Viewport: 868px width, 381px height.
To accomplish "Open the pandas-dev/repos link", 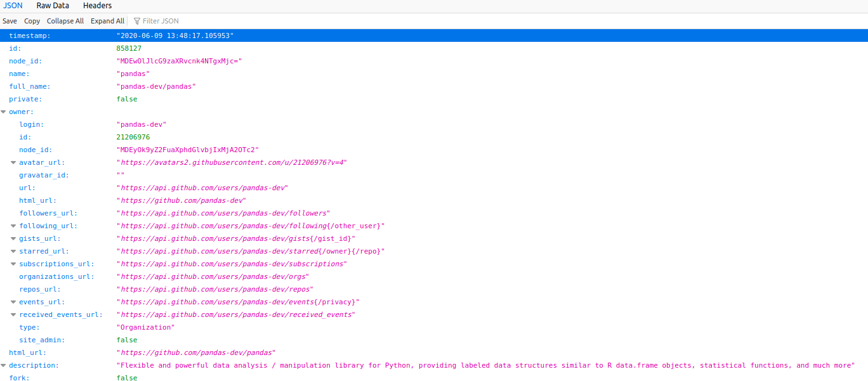I will tap(215, 289).
